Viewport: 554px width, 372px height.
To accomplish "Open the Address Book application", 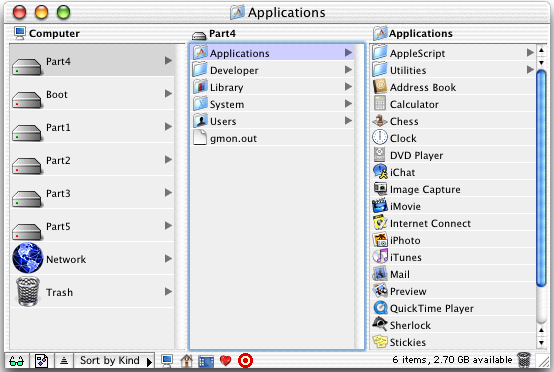I will (453, 87).
